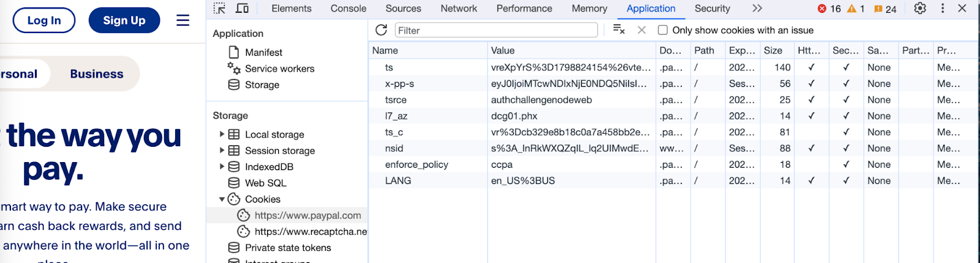
Task: Click the red errors count 16
Action: point(829,9)
